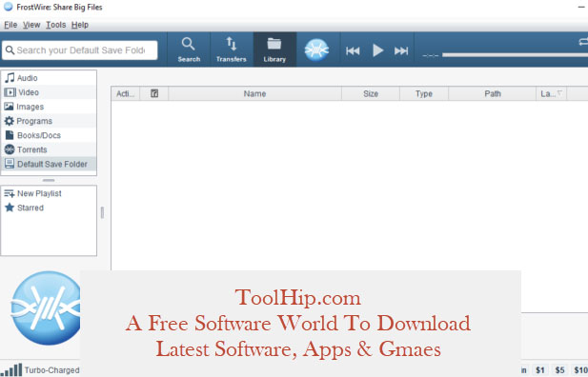The height and width of the screenshot is (377, 588).
Task: Donate $1 via status bar
Action: (540, 370)
